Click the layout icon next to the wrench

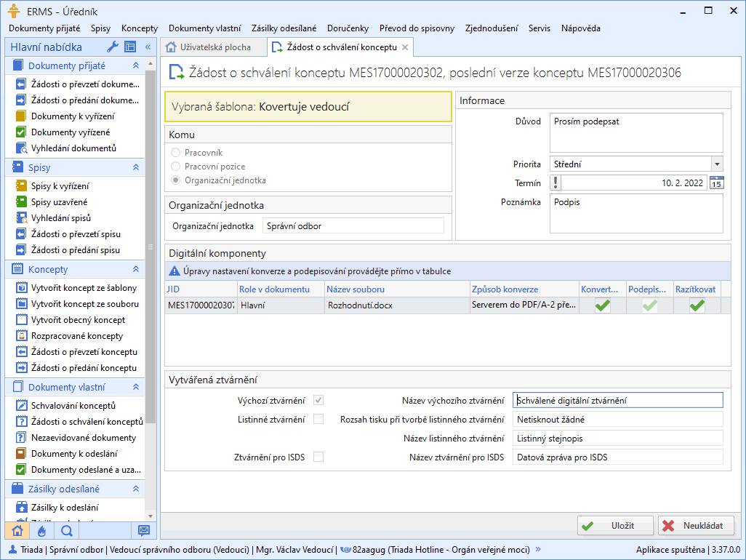[130, 47]
